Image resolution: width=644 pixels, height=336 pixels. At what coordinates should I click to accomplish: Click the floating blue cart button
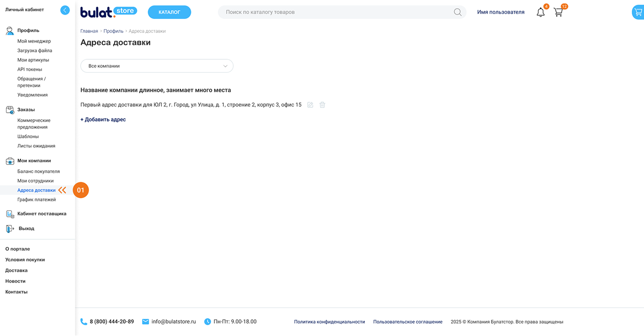tap(638, 12)
